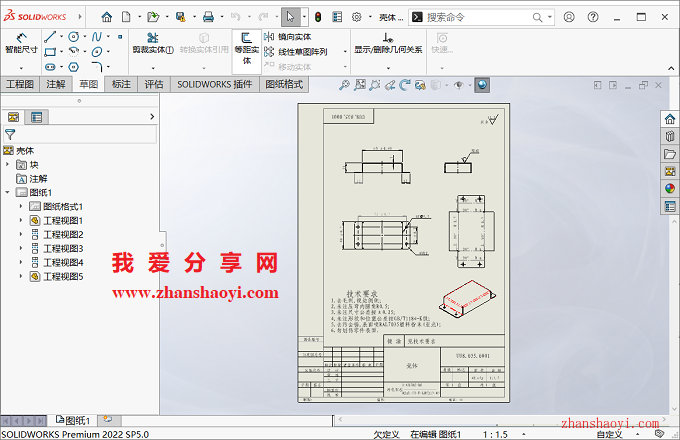Image resolution: width=680 pixels, height=440 pixels.
Task: Add a new sheet with the tab icon
Action: point(108,420)
